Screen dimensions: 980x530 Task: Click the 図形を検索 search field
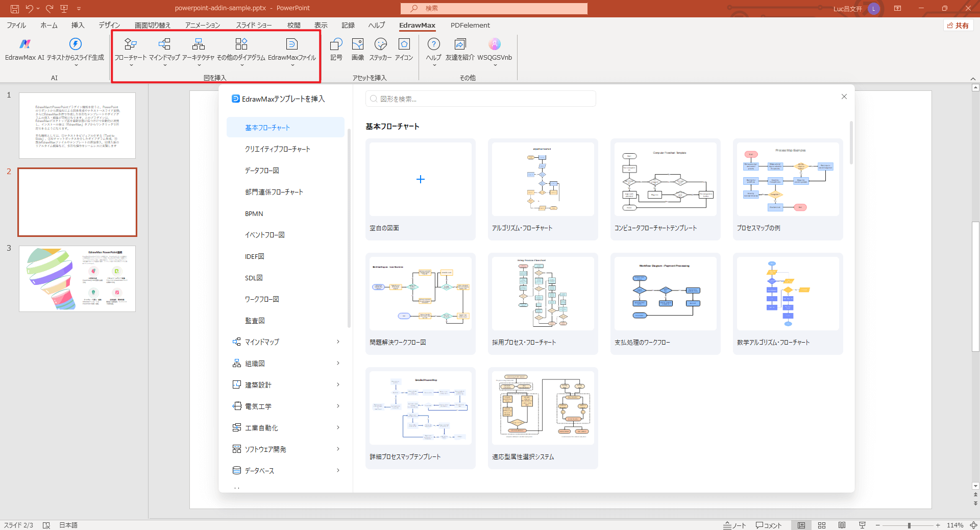coord(481,99)
